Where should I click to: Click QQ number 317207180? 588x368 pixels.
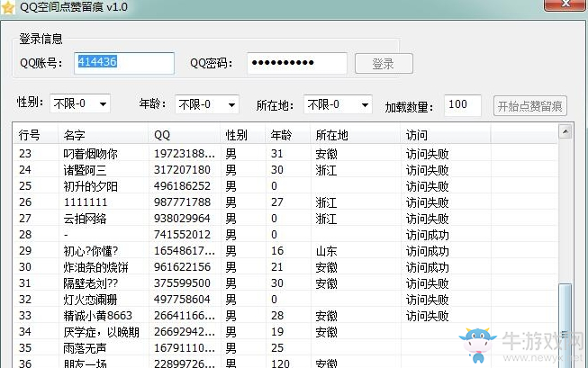click(x=182, y=170)
